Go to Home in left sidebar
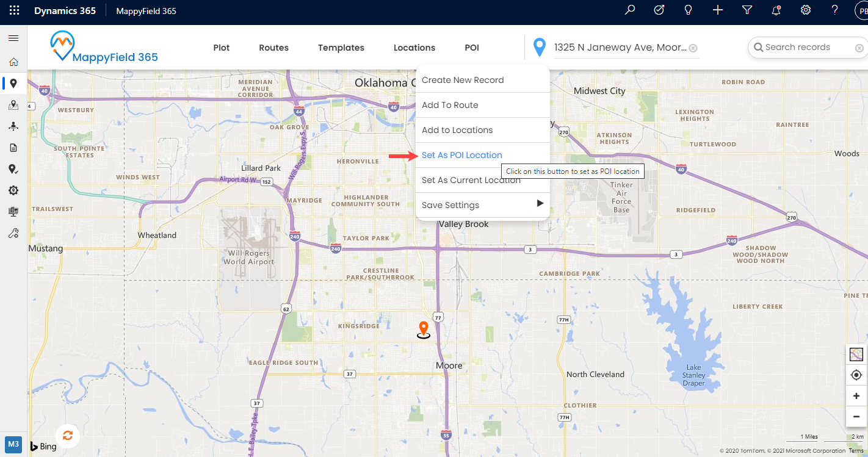Screen dimensions: 868x457 coord(13,62)
